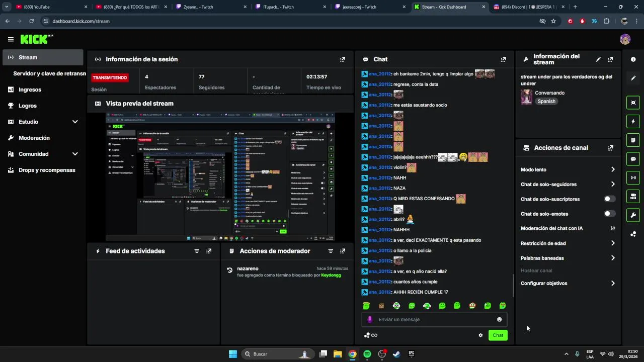Toggle the channel actions widget in right rail

pos(633,196)
